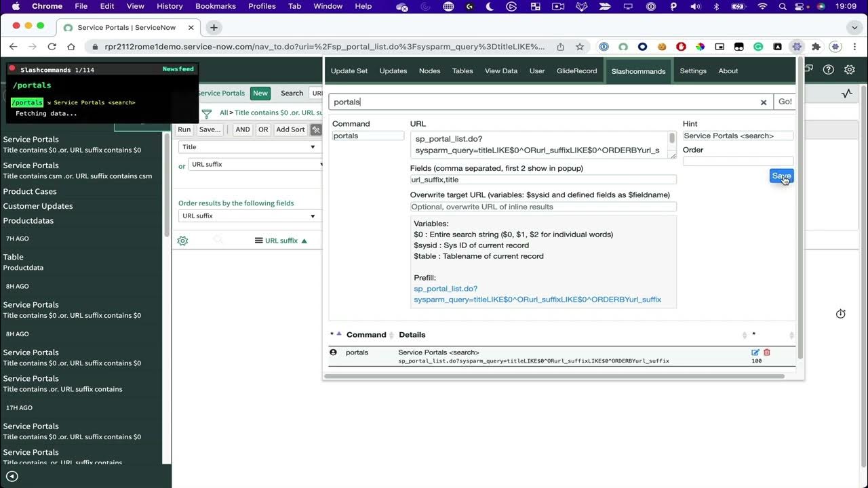Open Chrome three-dot menu

point(854,47)
